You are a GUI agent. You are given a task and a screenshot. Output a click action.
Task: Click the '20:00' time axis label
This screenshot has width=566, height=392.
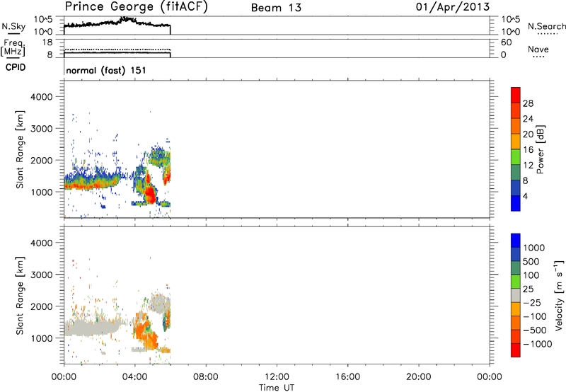click(x=419, y=377)
